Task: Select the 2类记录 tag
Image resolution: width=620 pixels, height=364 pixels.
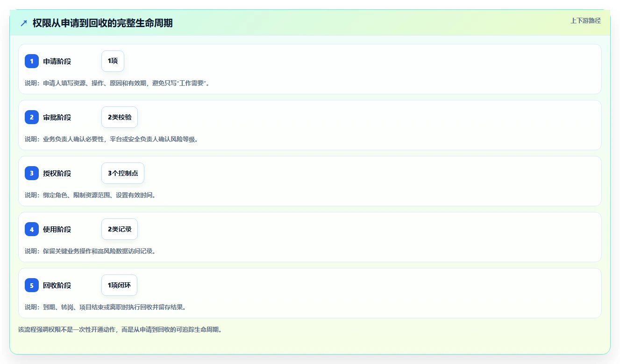Action: (120, 229)
